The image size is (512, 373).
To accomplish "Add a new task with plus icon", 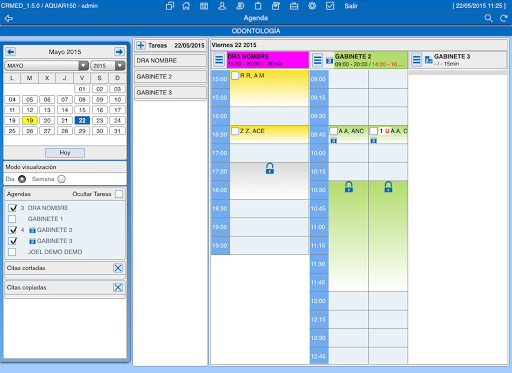I will click(x=141, y=45).
